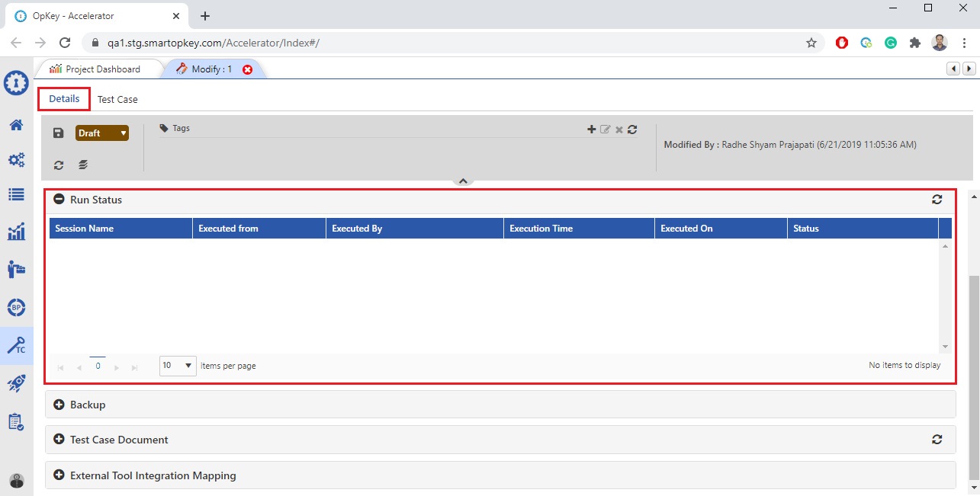Open the BP business process sidebar icon
This screenshot has width=980, height=496.
click(x=16, y=308)
